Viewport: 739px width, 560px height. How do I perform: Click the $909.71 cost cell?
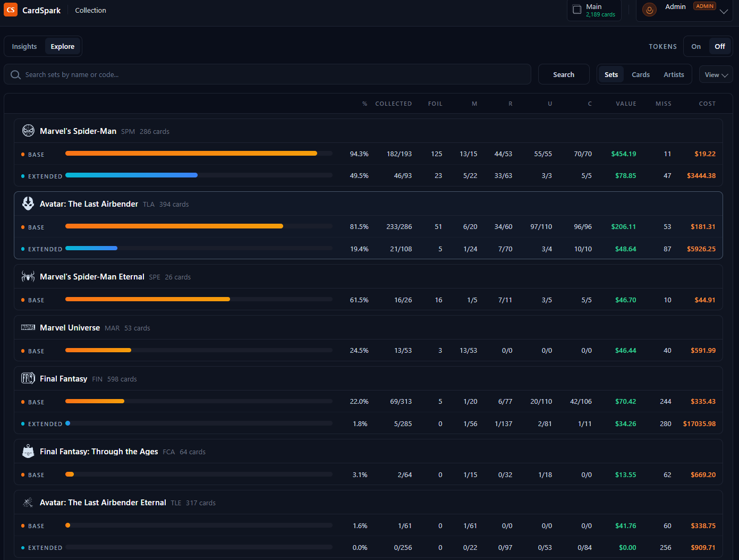tap(703, 548)
